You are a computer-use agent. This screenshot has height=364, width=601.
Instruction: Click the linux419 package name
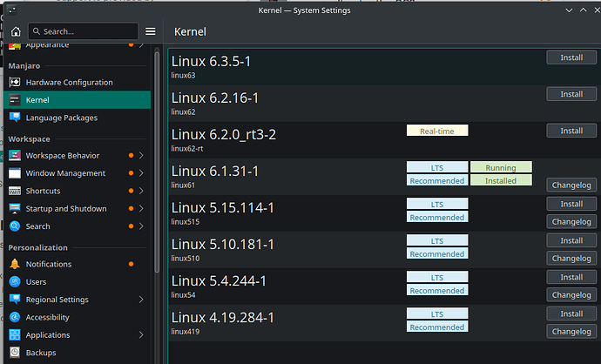186,332
